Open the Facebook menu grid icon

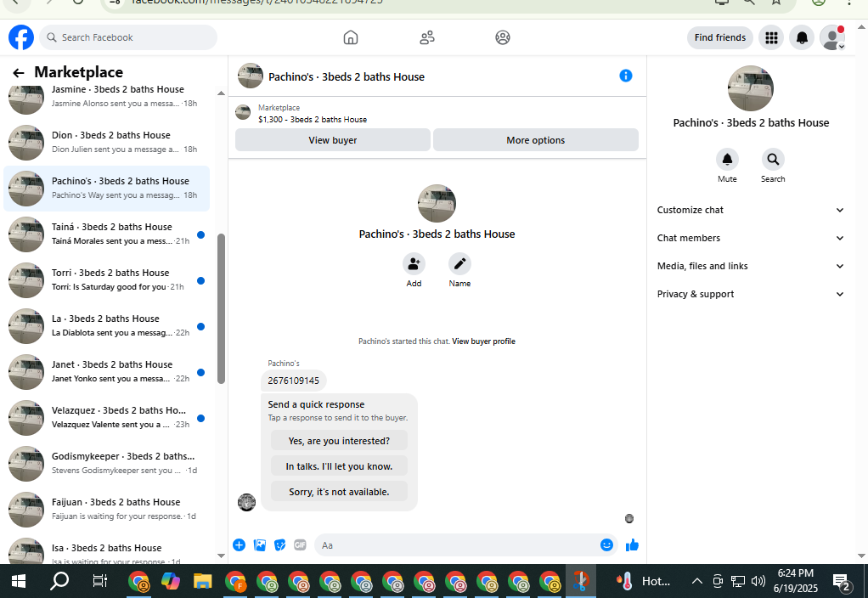tap(771, 37)
